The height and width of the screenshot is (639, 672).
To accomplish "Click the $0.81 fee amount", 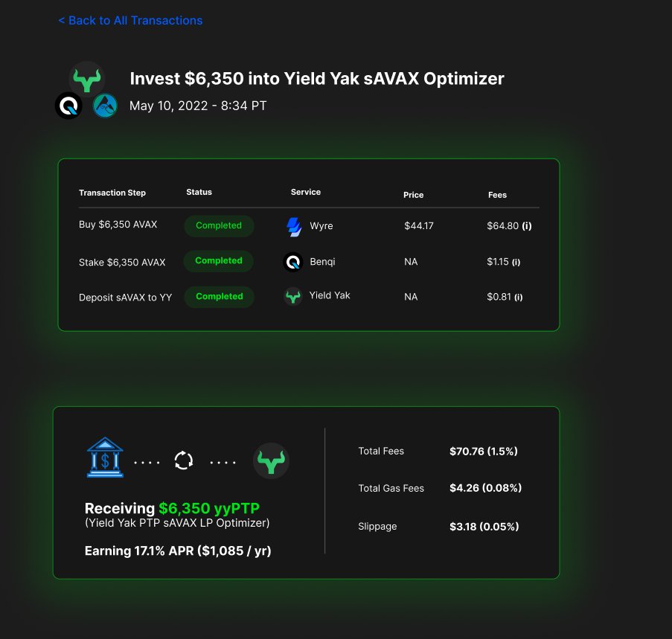I will coord(499,297).
